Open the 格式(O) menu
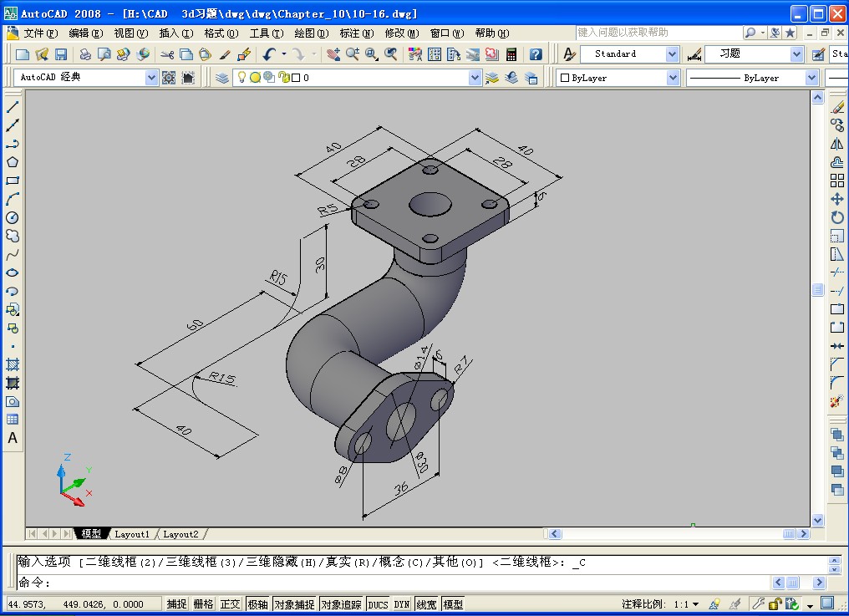 tap(221, 33)
